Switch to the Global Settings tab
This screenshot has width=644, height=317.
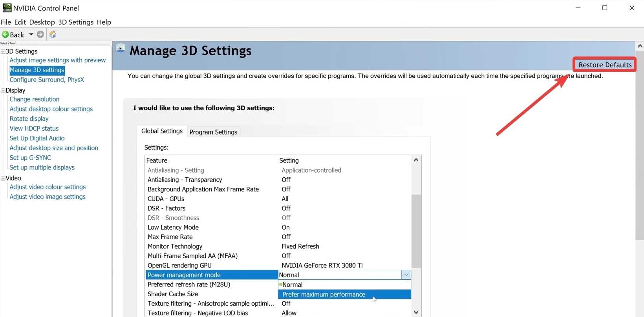click(x=162, y=131)
